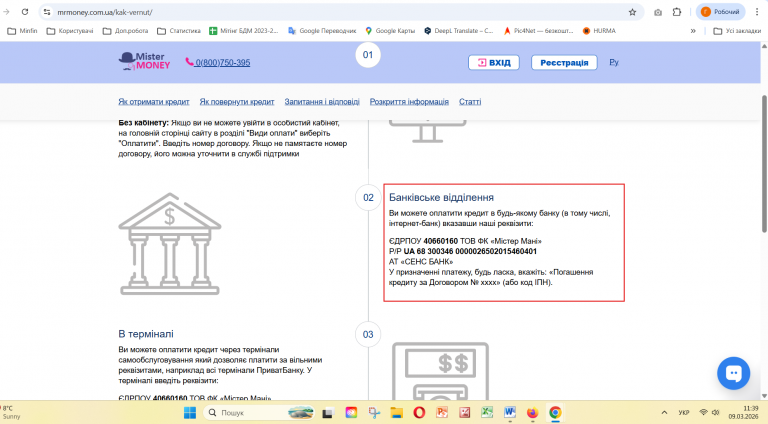Click the В терміналі heading
Screen dimensions: 768x424
[x=145, y=334]
